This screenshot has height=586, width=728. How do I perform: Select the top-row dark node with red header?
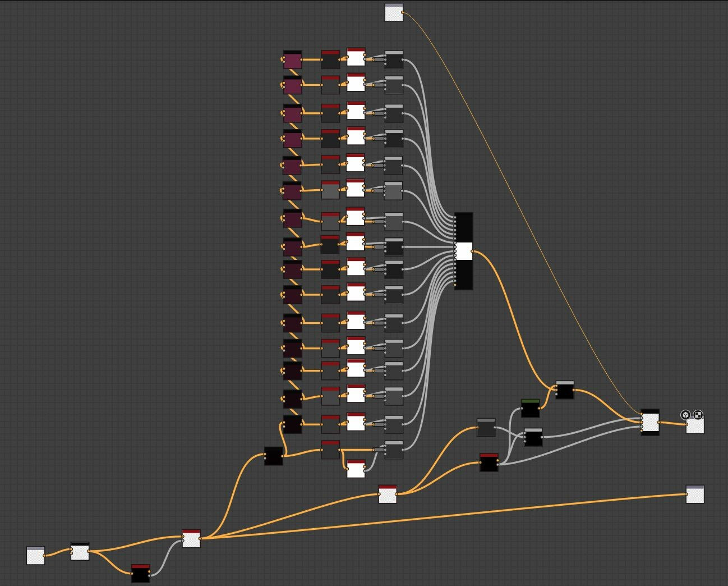click(330, 59)
